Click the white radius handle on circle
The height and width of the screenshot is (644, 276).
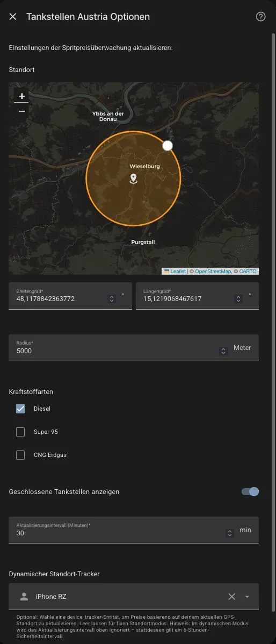coord(168,146)
